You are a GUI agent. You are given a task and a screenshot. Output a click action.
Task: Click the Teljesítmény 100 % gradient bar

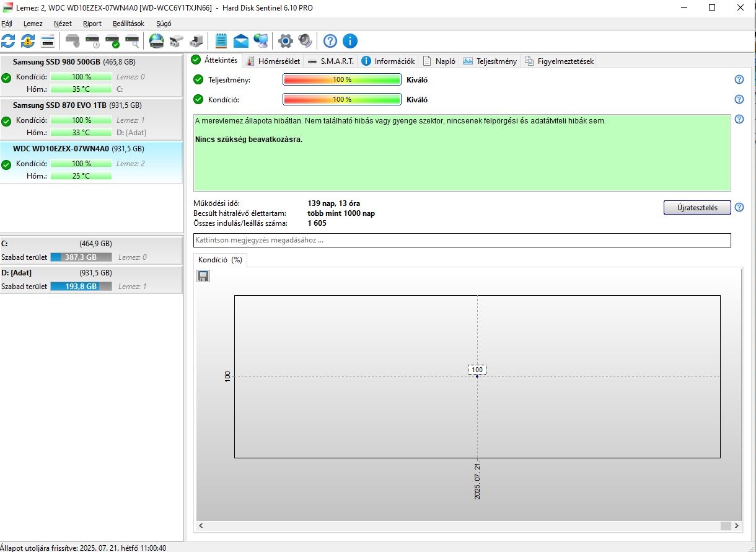pos(342,79)
